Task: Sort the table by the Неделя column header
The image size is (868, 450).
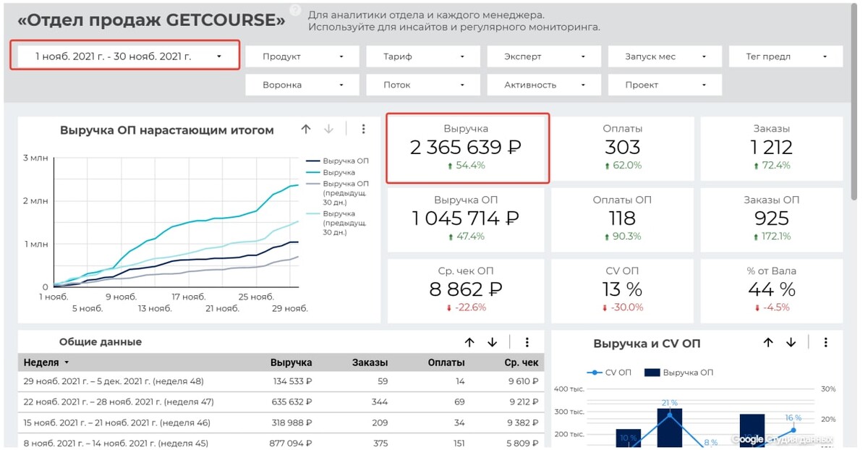Action: [x=46, y=362]
